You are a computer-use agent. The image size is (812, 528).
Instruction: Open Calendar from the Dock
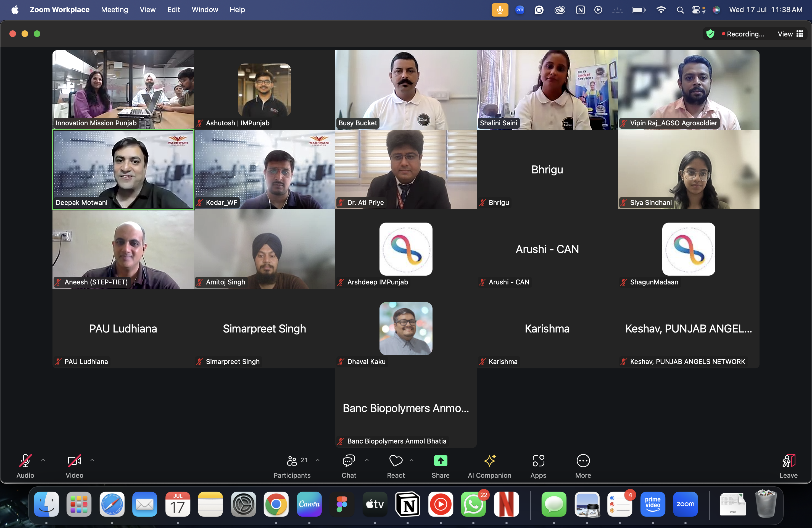coord(177,504)
